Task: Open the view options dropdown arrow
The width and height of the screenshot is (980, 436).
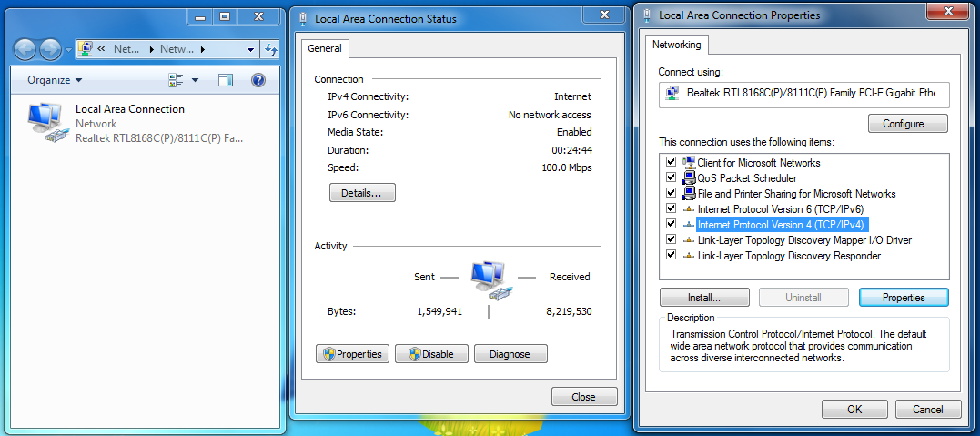Action: [195, 80]
